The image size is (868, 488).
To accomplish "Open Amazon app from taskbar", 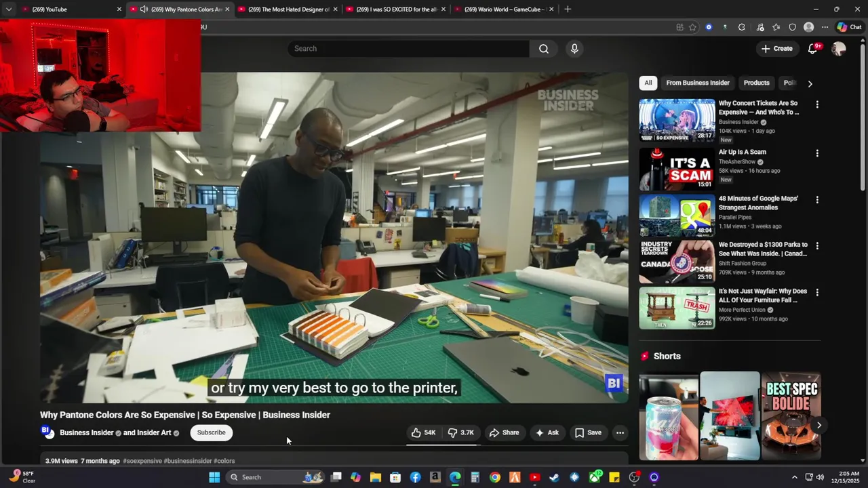I will 435,477.
